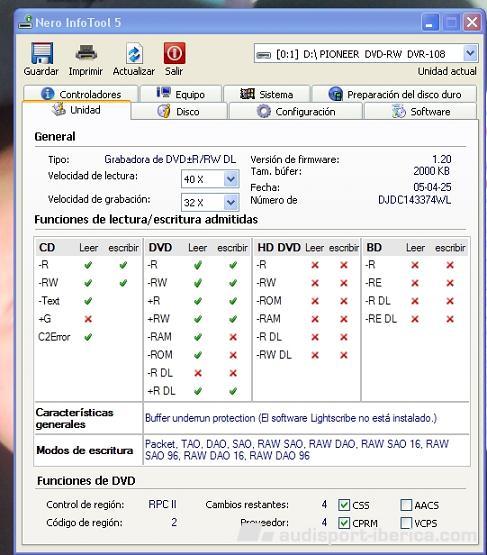
Task: Open the Configuración tab
Action: [296, 111]
